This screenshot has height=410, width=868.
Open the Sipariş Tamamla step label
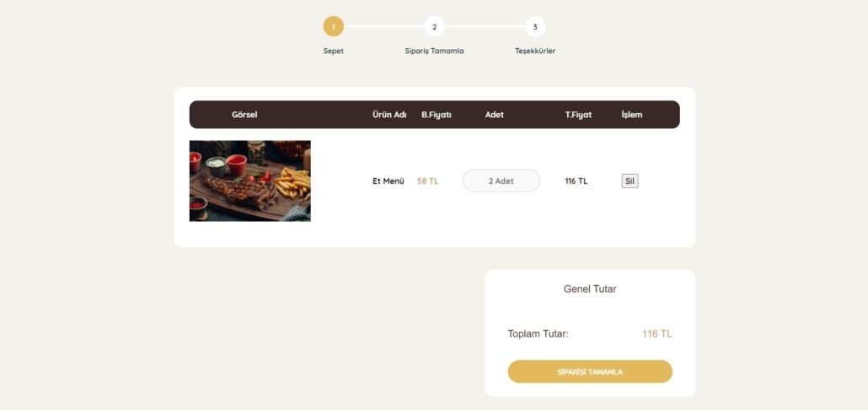click(x=435, y=51)
